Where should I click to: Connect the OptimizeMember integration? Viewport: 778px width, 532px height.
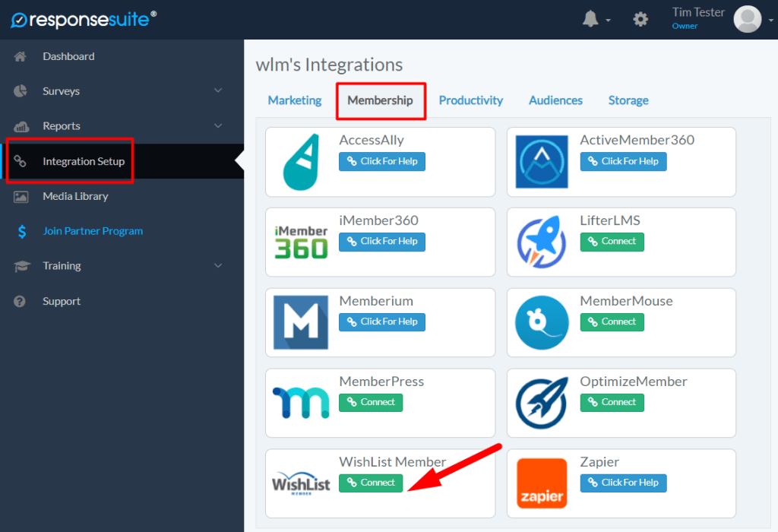pos(612,403)
